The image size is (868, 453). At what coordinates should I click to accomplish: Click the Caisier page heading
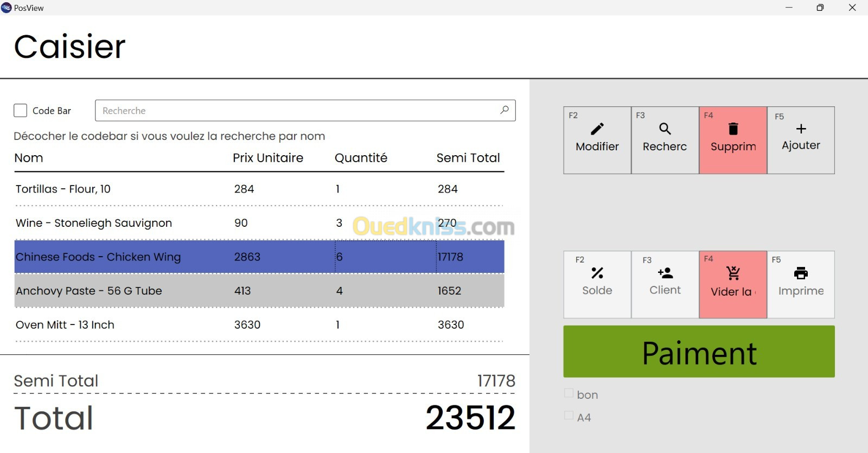69,46
